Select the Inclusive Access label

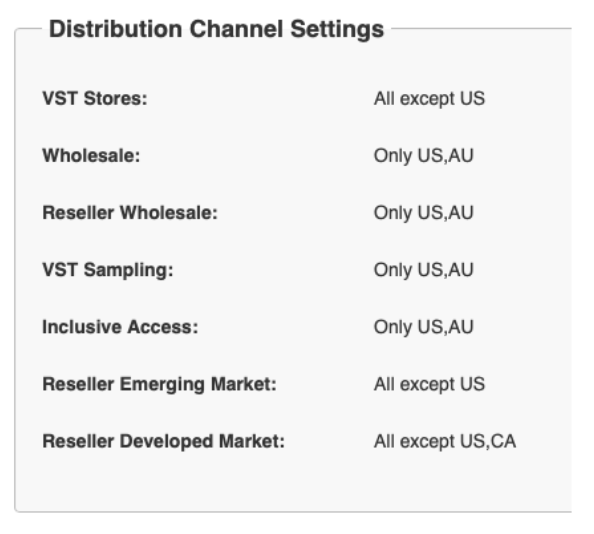pos(120,327)
